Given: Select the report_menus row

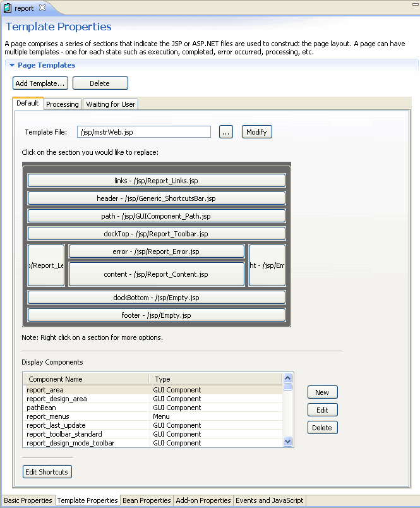Looking at the screenshot, I should click(153, 416).
